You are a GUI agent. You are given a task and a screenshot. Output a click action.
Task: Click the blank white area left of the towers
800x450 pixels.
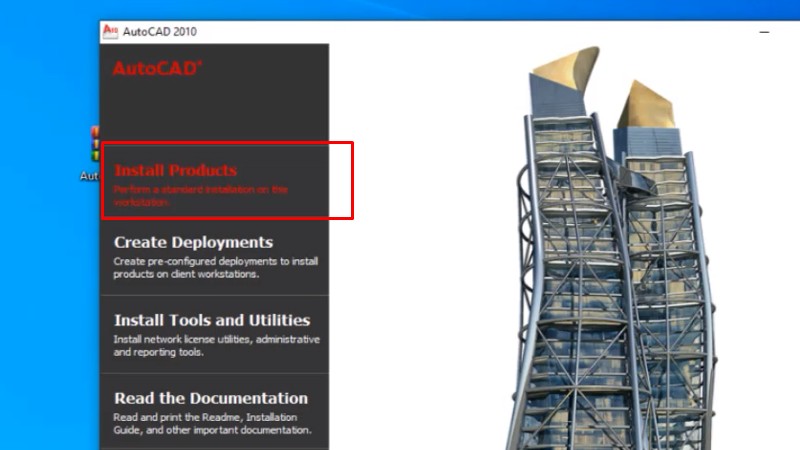coord(420,250)
